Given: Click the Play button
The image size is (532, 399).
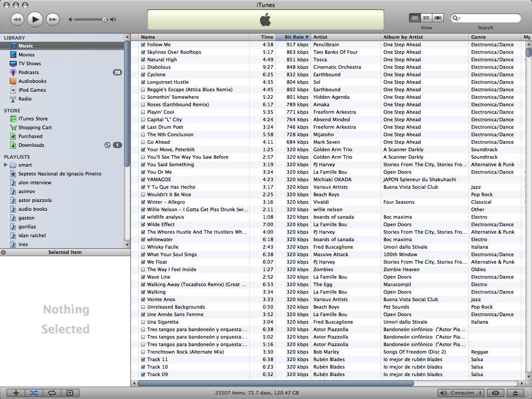Looking at the screenshot, I should click(x=35, y=19).
